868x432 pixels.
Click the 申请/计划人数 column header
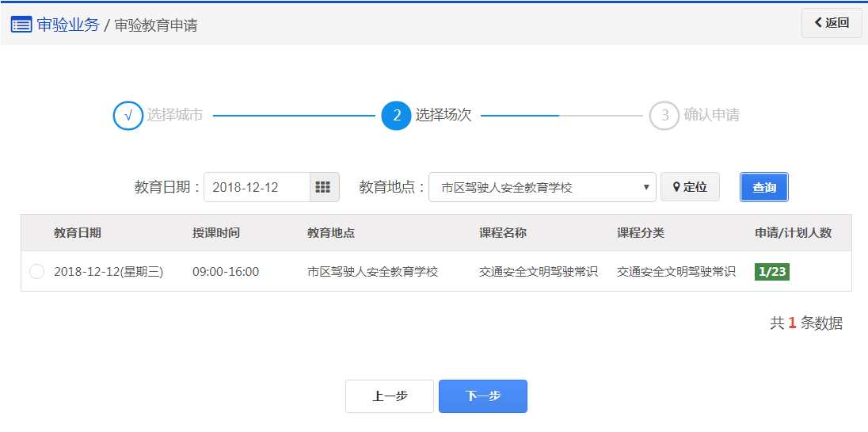793,233
